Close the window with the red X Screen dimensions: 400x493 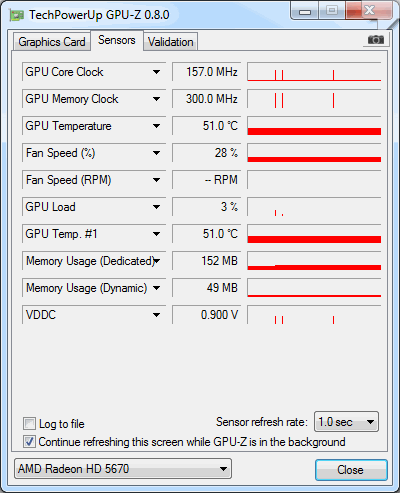coord(369,11)
